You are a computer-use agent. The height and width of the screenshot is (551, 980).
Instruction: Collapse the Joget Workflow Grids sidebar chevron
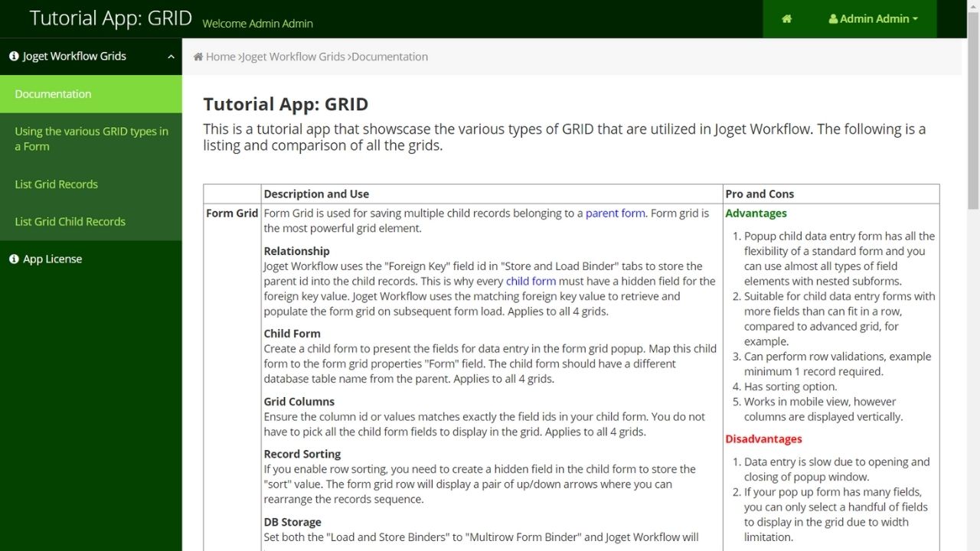pyautogui.click(x=171, y=57)
